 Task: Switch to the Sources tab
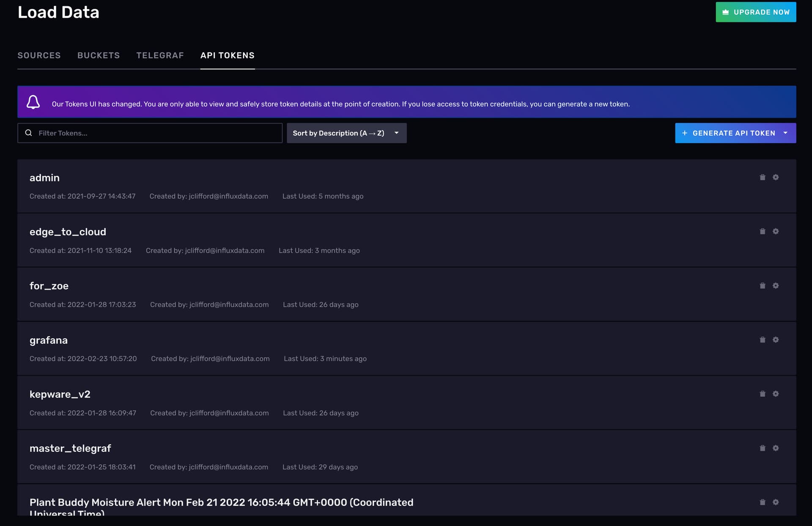39,55
